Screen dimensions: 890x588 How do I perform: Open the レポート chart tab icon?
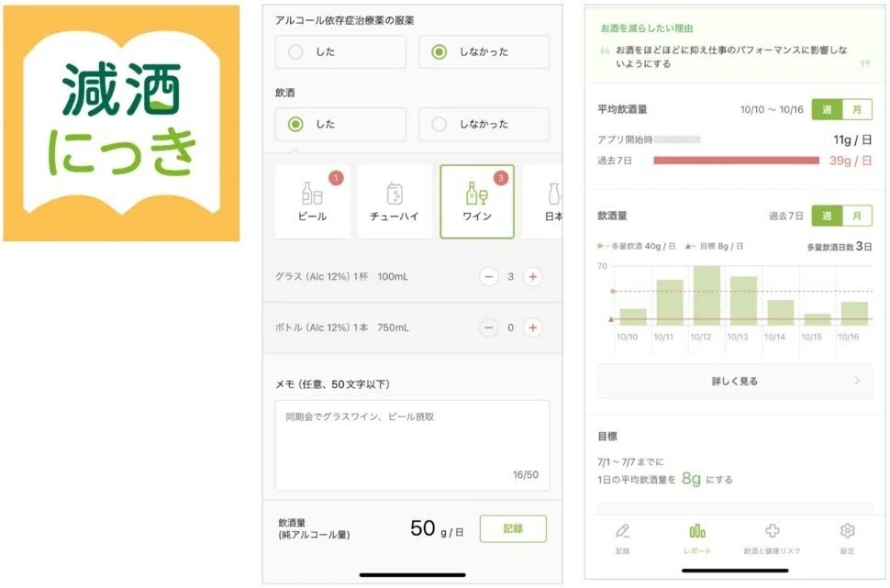click(x=697, y=531)
